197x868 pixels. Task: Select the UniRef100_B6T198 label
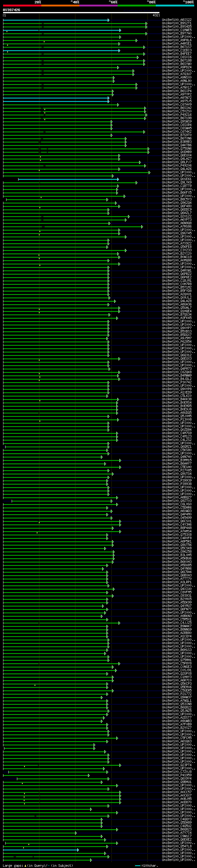click(x=177, y=118)
